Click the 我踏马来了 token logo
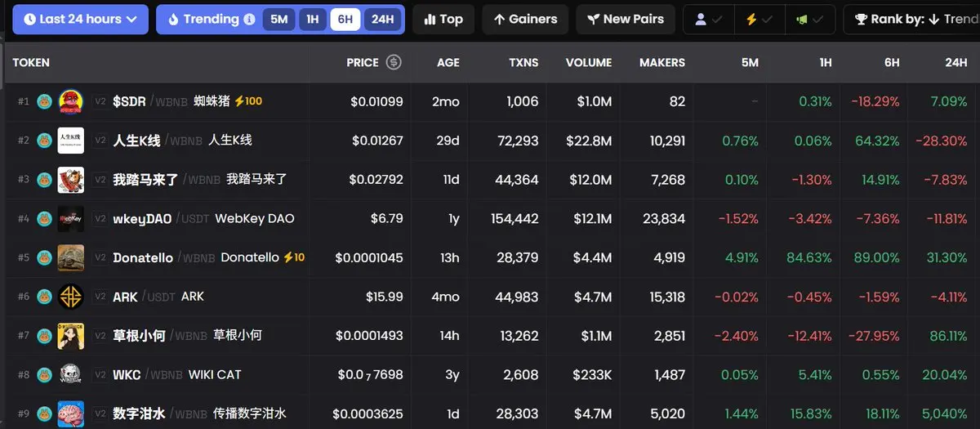980x429 pixels. (71, 179)
